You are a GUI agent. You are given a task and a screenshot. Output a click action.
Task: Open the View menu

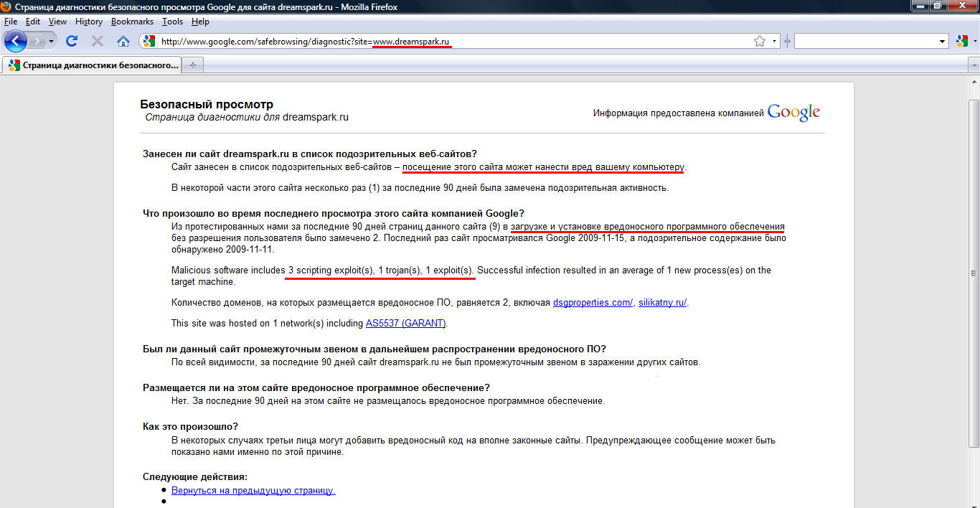[57, 22]
